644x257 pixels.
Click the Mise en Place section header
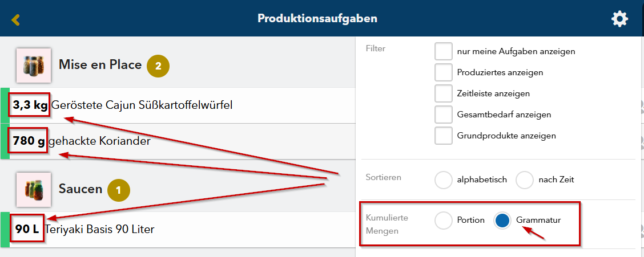point(100,65)
